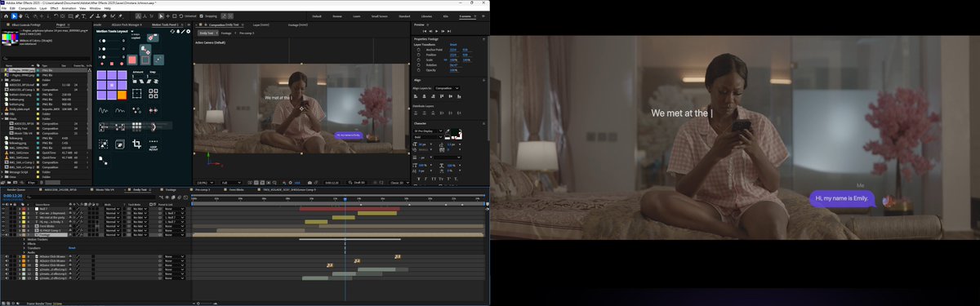This screenshot has height=306, width=980.
Task: Click the current time display 0:00:12:20
Action: click(x=12, y=196)
